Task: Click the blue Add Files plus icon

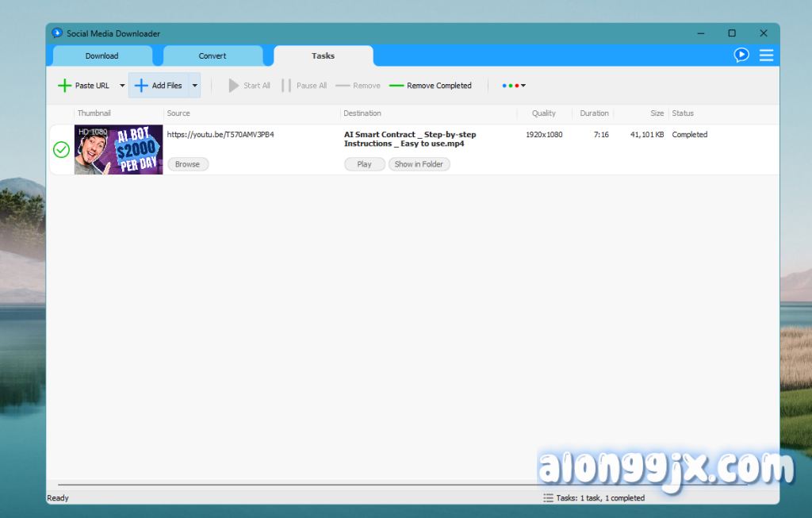Action: [x=141, y=86]
